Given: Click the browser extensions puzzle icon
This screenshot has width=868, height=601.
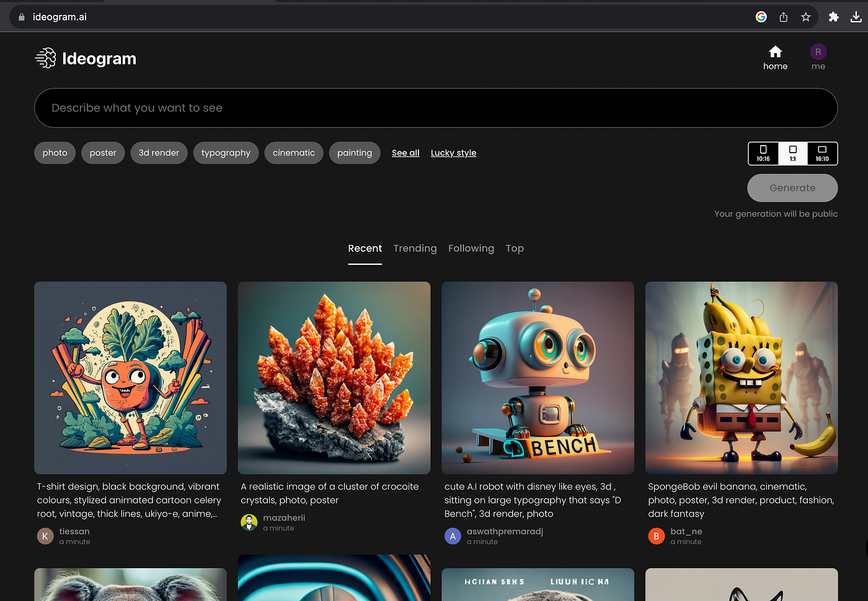Looking at the screenshot, I should point(833,17).
